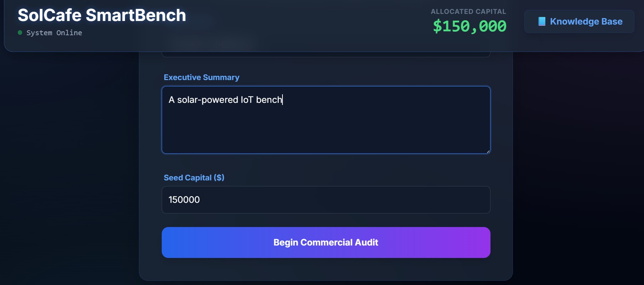Click into the Seed Capital input field
Image resolution: width=644 pixels, height=285 pixels.
326,200
